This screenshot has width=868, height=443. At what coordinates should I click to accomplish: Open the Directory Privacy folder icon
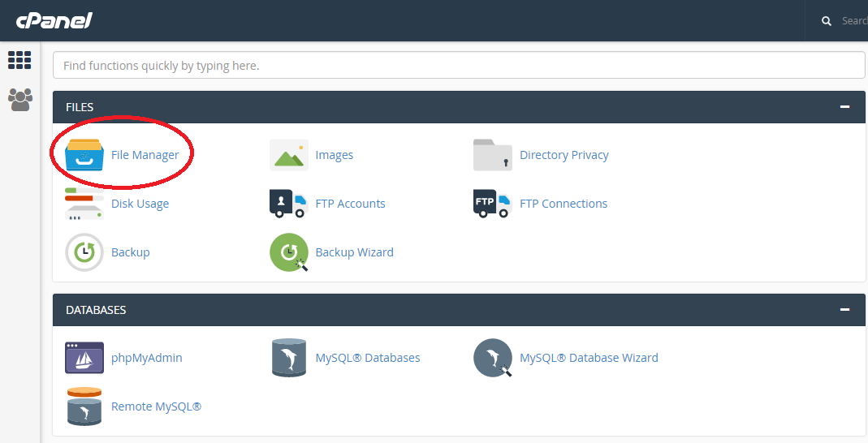point(492,155)
